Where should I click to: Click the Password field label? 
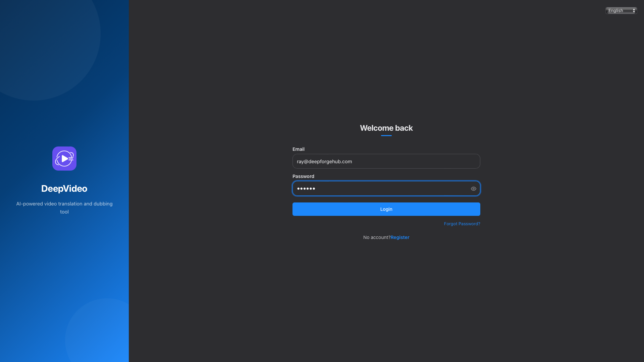[303, 176]
